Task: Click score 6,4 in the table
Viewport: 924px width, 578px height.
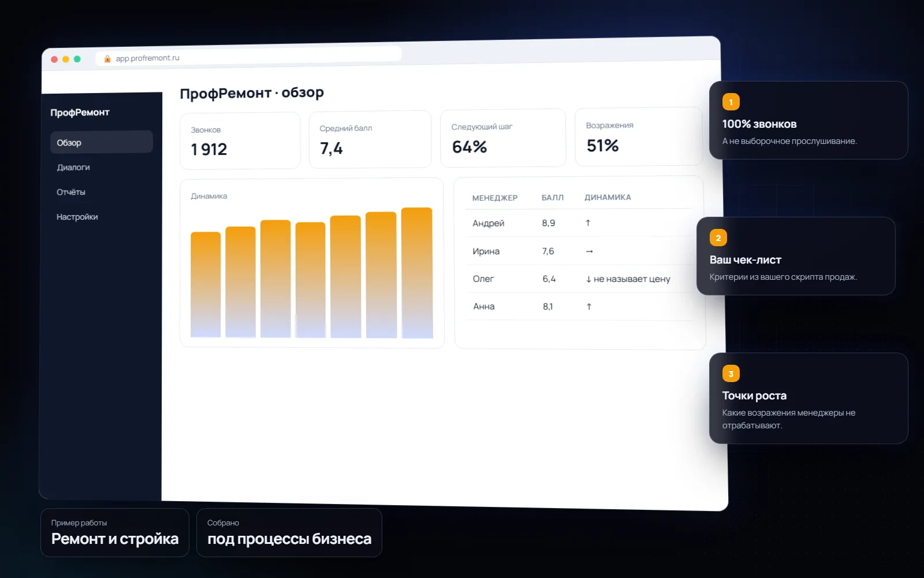Action: pos(549,279)
